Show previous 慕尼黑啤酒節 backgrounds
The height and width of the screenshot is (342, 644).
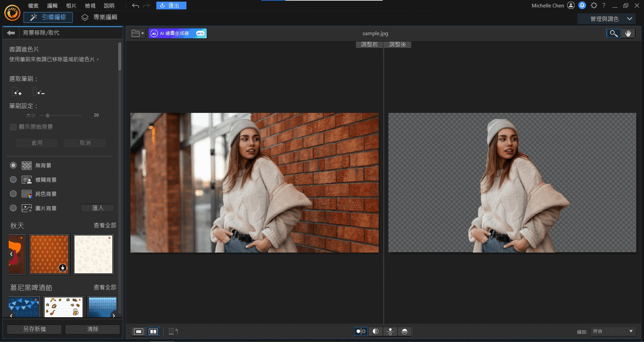(x=11, y=315)
